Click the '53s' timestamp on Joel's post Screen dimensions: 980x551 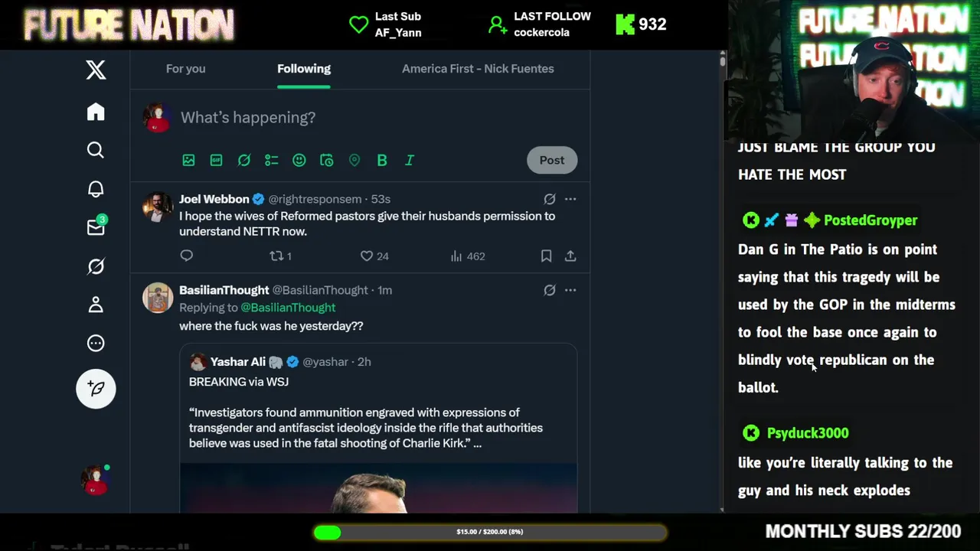pyautogui.click(x=381, y=199)
